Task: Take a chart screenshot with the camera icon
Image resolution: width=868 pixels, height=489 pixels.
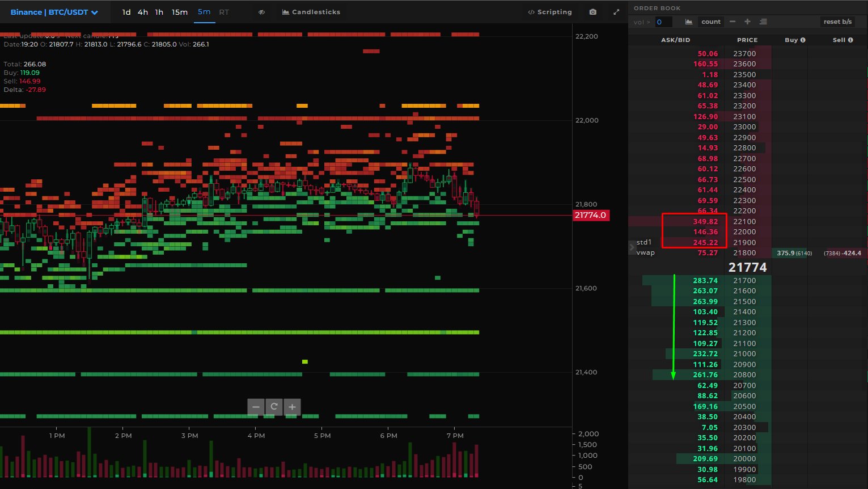Action: tap(593, 12)
